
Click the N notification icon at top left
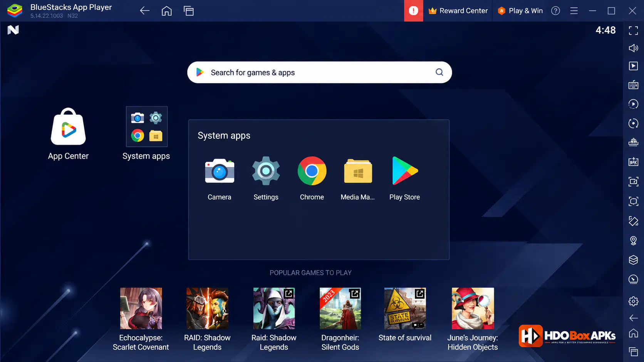coord(13,30)
